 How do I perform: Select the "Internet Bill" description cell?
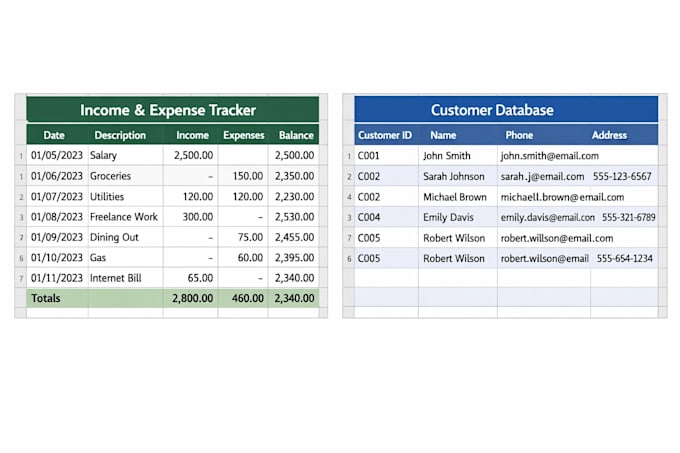point(115,278)
